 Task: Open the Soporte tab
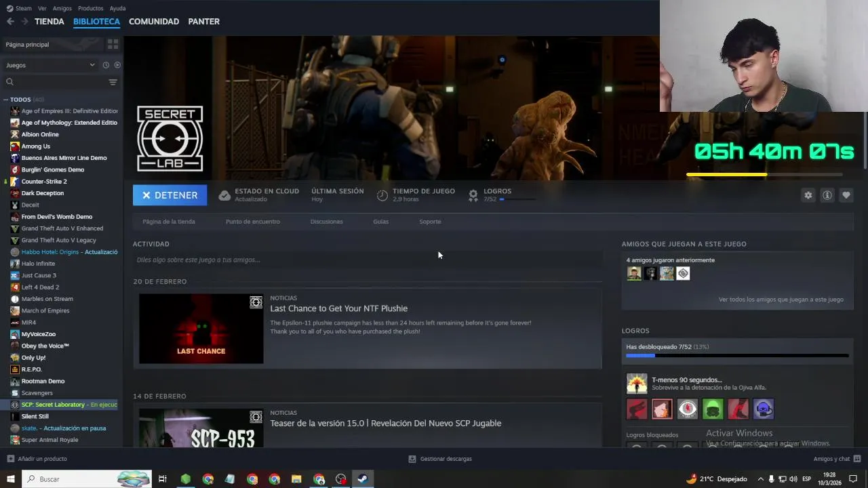point(430,222)
